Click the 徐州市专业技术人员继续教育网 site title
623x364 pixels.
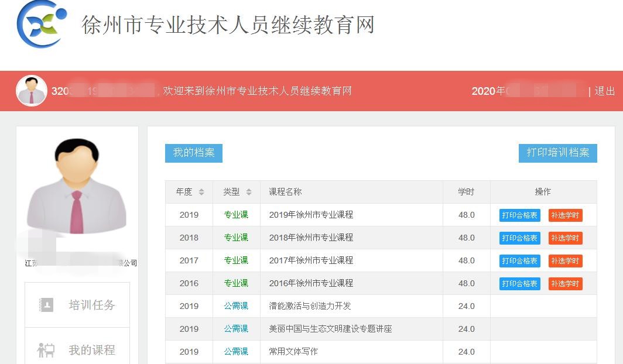coord(228,25)
